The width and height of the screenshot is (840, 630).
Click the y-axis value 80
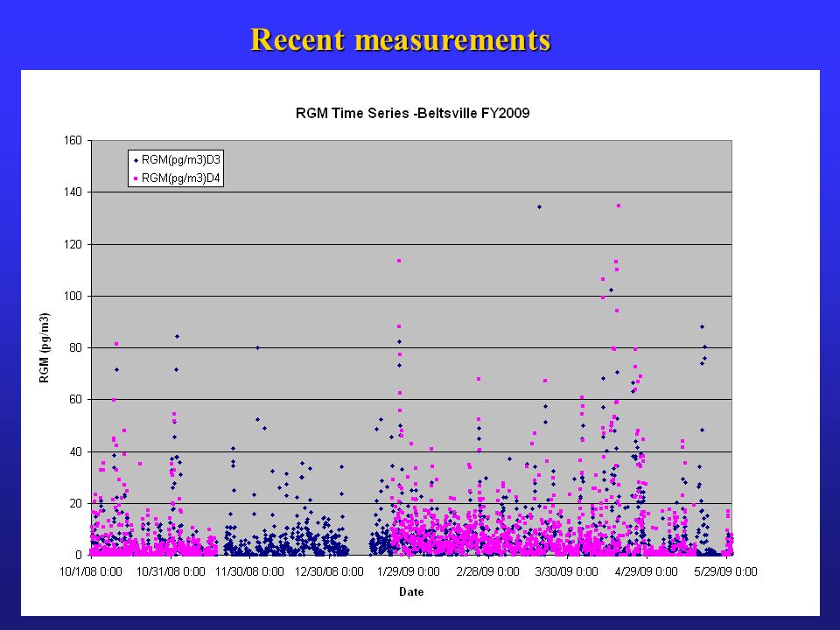(75, 347)
